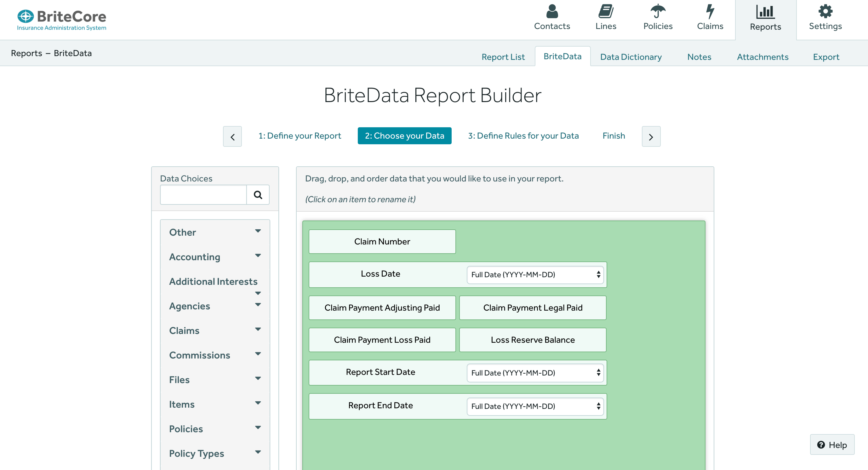
Task: Open Settings gear icon
Action: point(825,12)
